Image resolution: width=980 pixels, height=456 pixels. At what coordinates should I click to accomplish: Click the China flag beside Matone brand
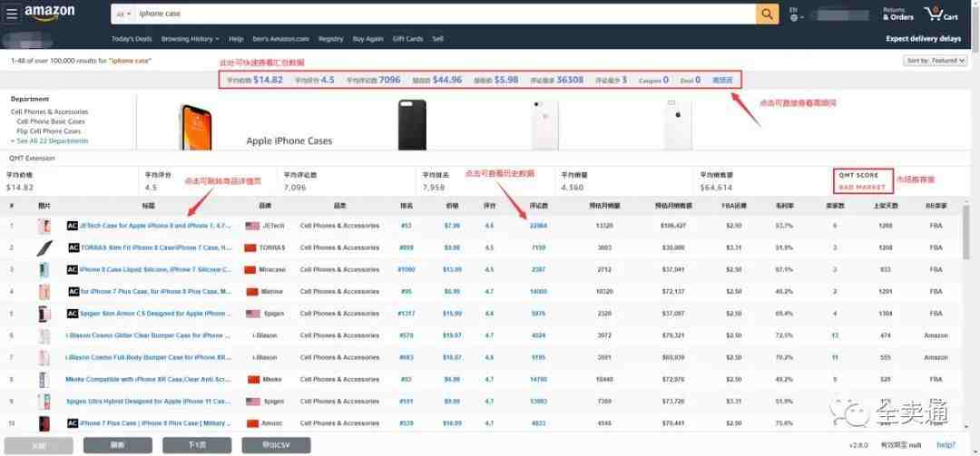coord(252,292)
